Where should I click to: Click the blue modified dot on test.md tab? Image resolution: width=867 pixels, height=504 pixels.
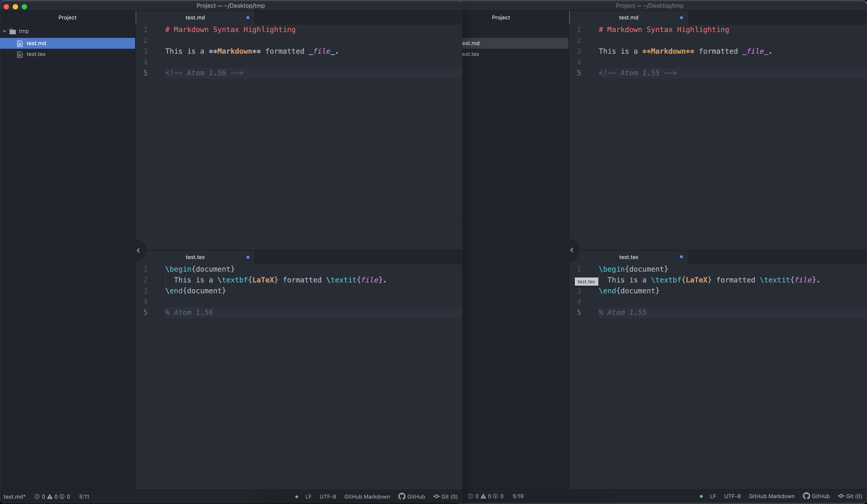(247, 18)
